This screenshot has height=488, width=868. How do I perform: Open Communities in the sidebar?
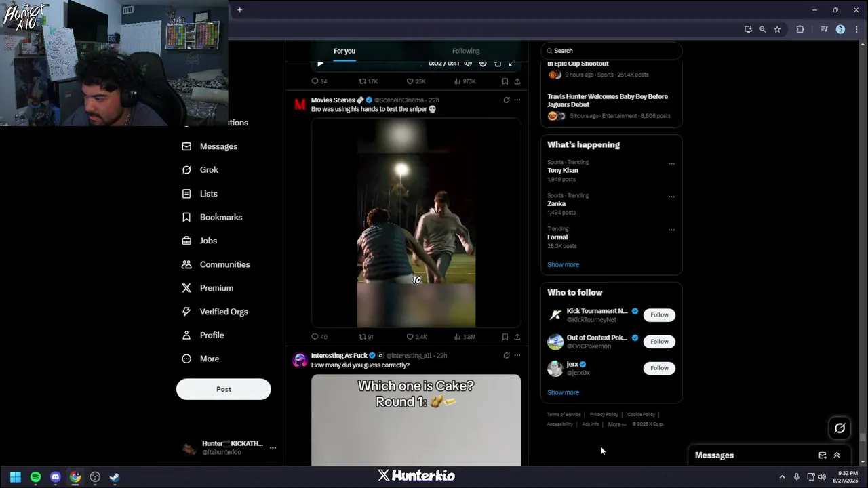coord(216,264)
